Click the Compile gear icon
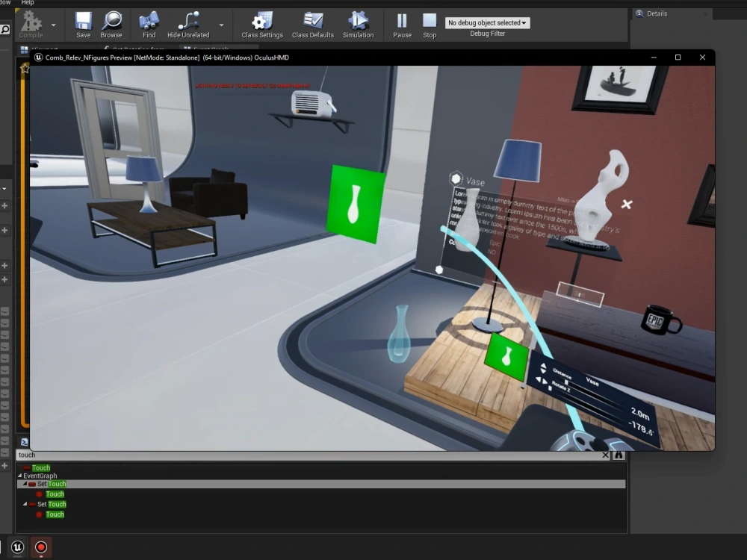This screenshot has height=560, width=747. click(x=31, y=22)
